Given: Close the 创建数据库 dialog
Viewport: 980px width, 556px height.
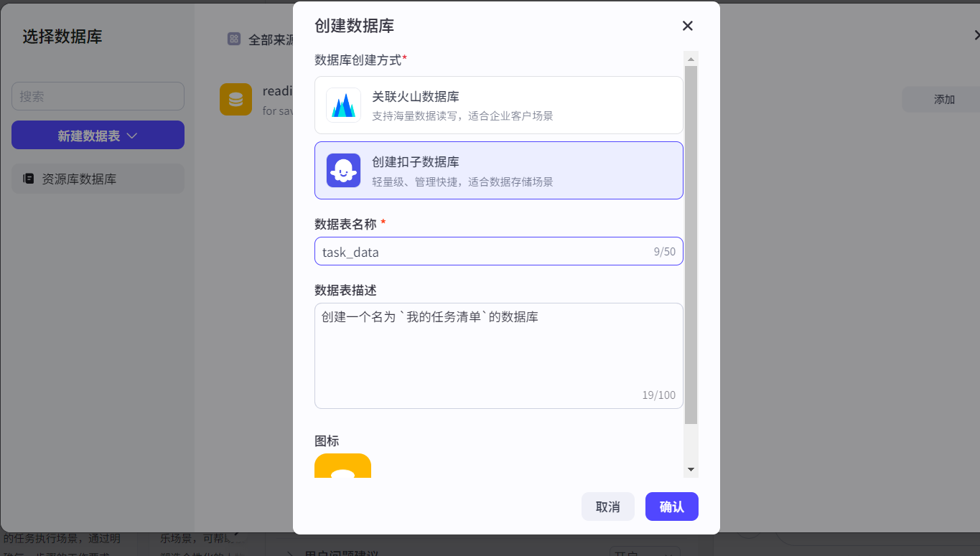Looking at the screenshot, I should [x=687, y=26].
